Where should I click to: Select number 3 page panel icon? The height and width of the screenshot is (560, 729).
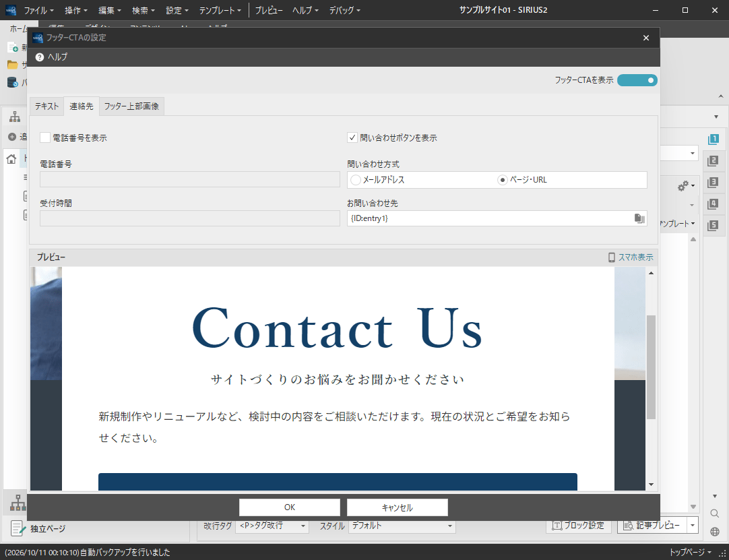click(714, 183)
